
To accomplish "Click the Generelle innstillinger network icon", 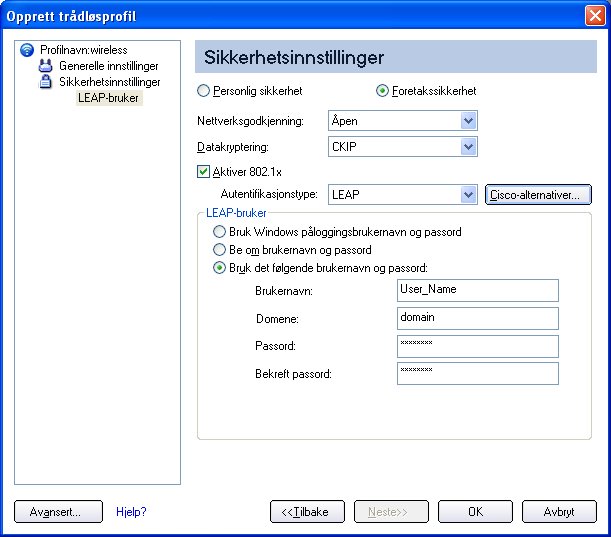I will point(46,66).
